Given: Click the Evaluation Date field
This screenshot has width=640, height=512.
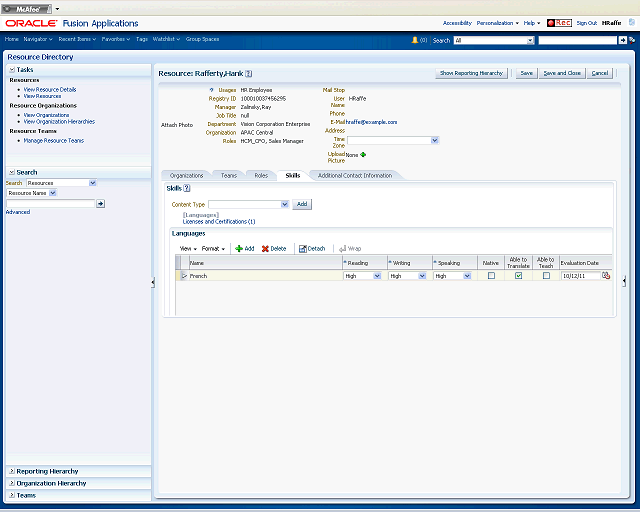Looking at the screenshot, I should click(x=581, y=276).
